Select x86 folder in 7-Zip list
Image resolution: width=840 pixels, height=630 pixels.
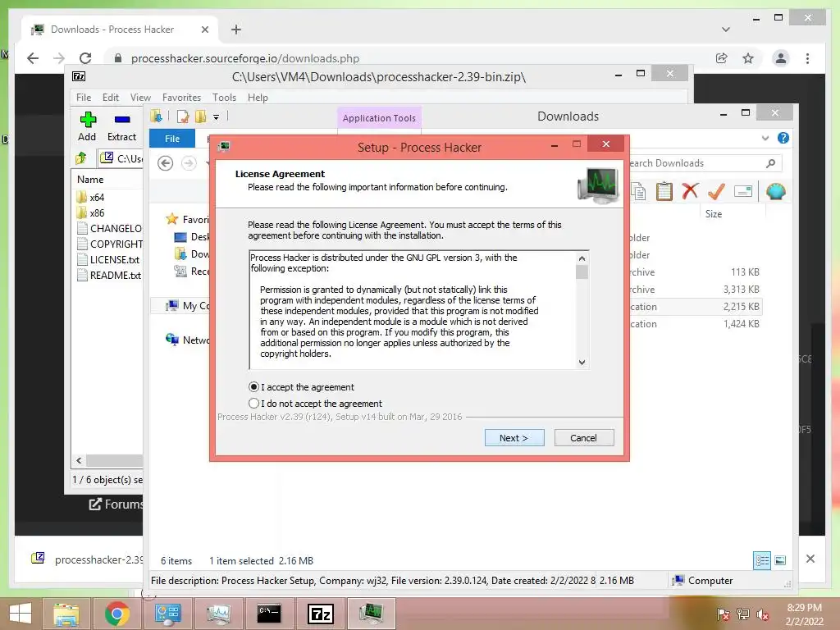pos(97,212)
